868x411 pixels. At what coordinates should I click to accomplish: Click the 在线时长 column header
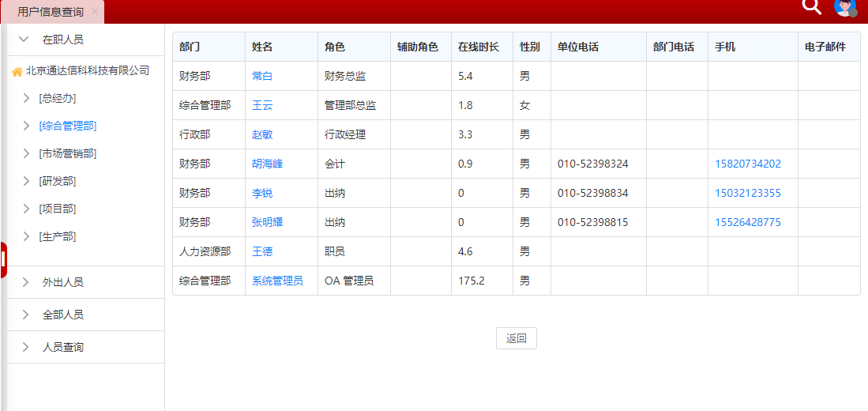click(x=482, y=47)
